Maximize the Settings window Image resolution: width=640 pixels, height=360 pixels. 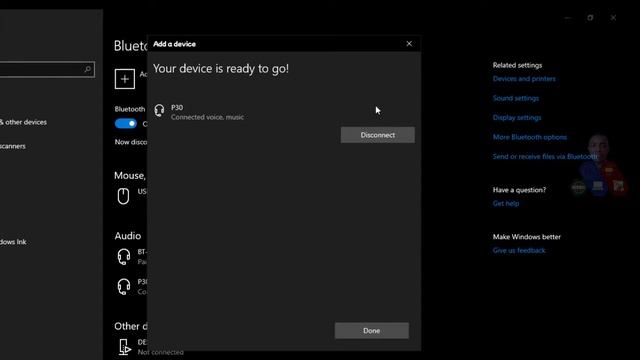(x=590, y=18)
